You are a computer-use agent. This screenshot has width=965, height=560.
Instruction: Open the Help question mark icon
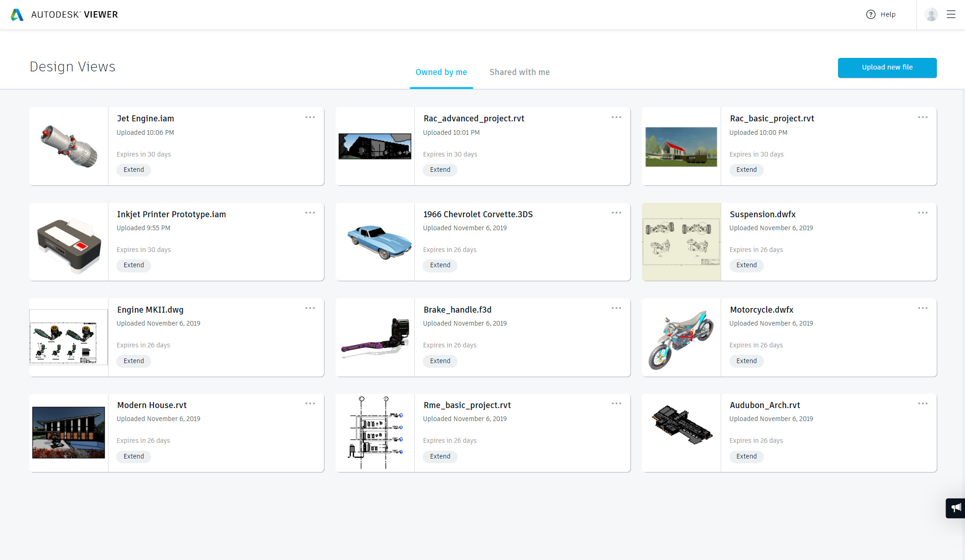pyautogui.click(x=871, y=14)
